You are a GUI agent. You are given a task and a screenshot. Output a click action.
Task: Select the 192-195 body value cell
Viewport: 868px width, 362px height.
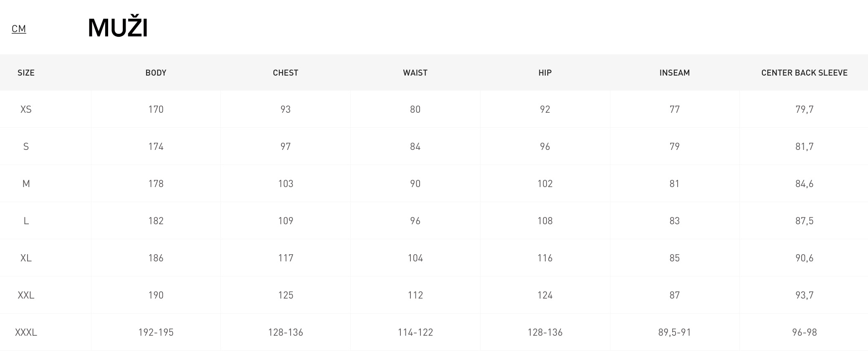[156, 332]
